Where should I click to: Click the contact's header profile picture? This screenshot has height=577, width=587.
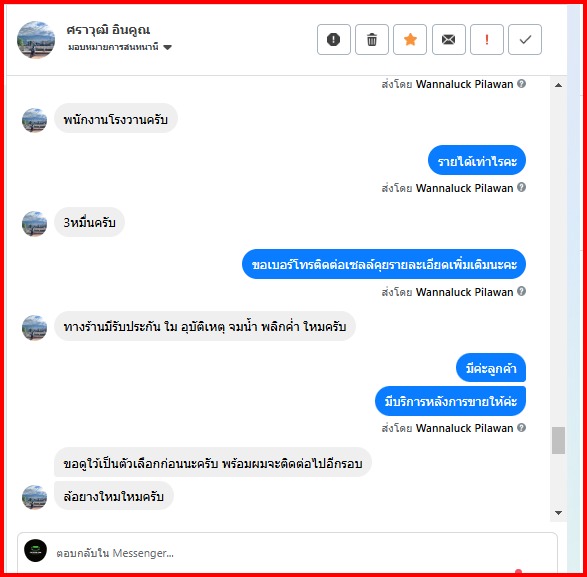(36, 40)
